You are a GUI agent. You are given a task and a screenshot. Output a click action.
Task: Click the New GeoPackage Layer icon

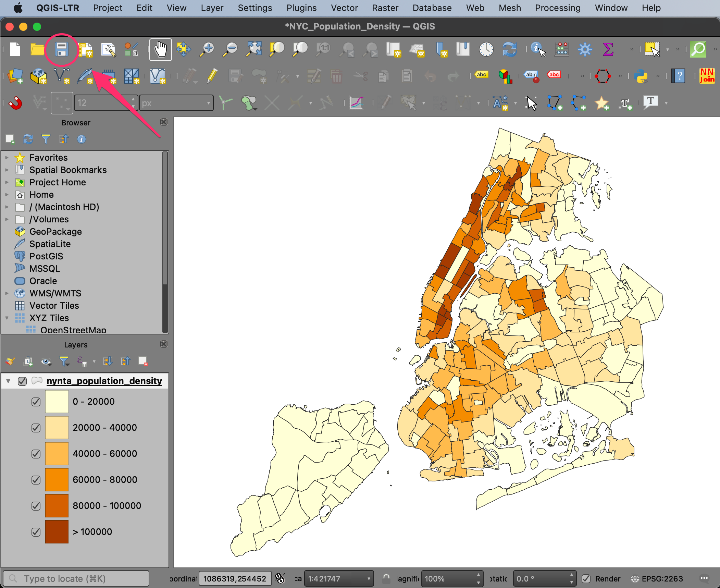click(38, 76)
